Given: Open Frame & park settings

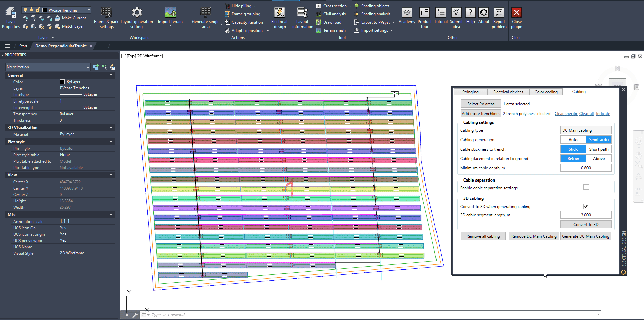Looking at the screenshot, I should coord(106,13).
